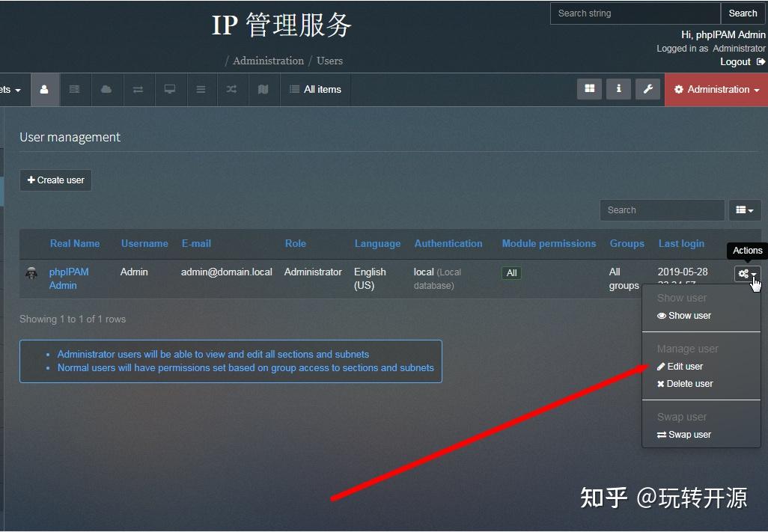This screenshot has width=768, height=532.
Task: Open the Administration dropdown
Action: 715,89
